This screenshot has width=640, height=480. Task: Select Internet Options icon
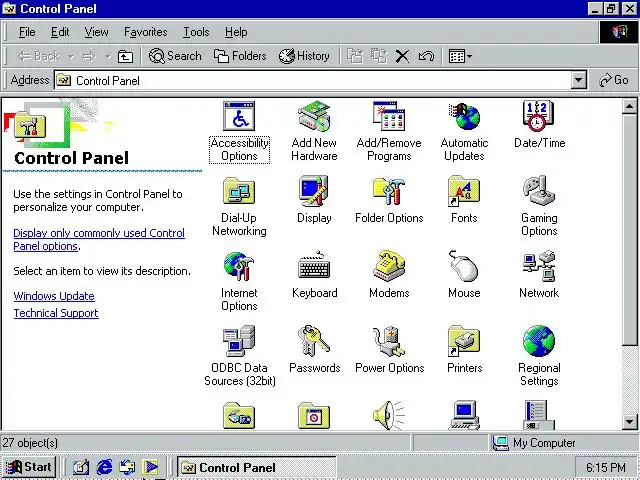[239, 266]
